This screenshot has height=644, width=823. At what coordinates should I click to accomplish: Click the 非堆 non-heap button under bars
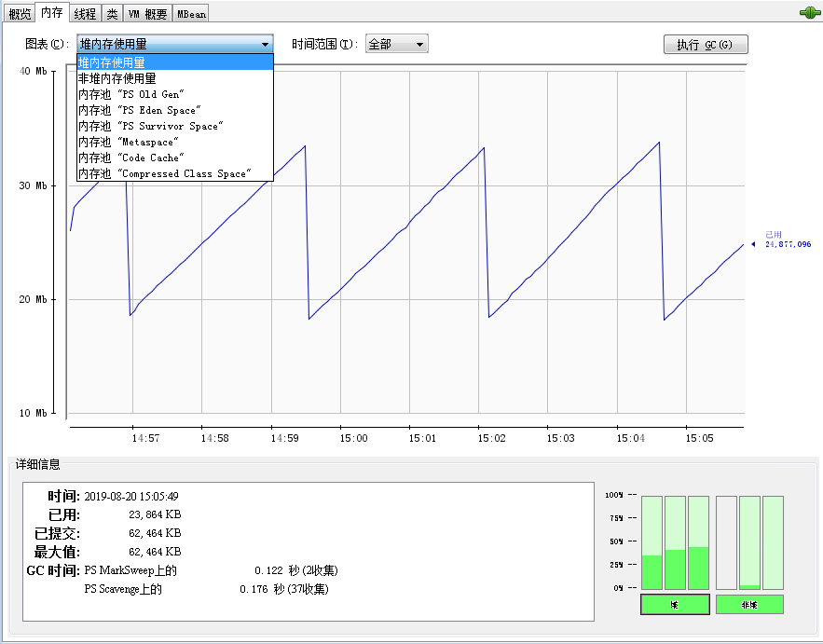click(749, 605)
